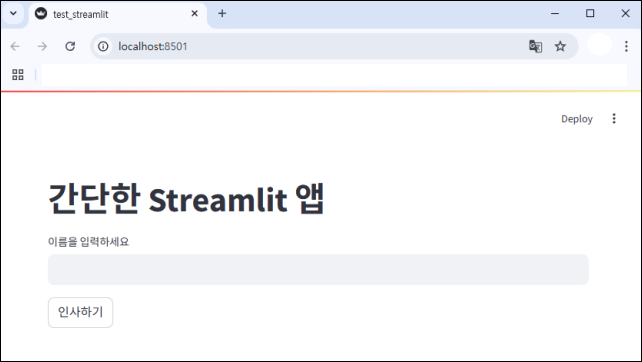Open the Chrome profile avatar
This screenshot has height=362, width=642.
coord(599,45)
